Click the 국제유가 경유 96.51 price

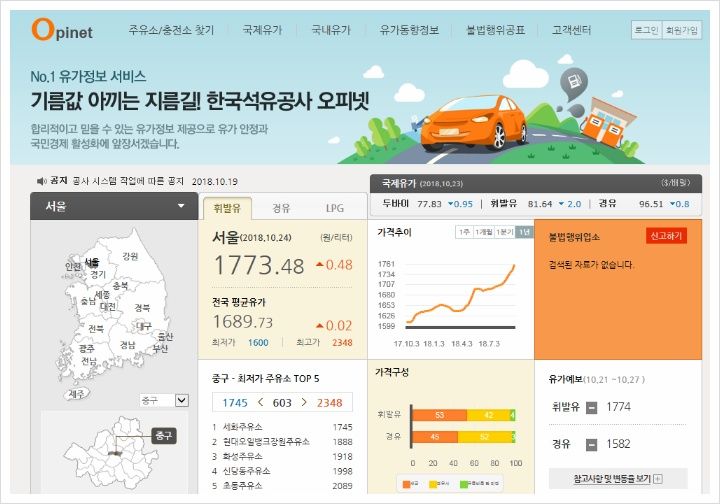pos(651,204)
